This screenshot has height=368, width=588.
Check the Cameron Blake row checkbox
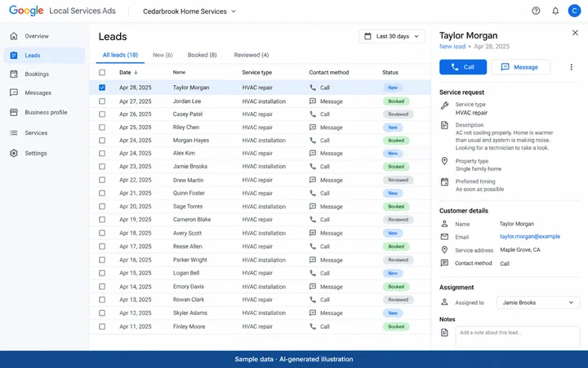click(x=102, y=219)
